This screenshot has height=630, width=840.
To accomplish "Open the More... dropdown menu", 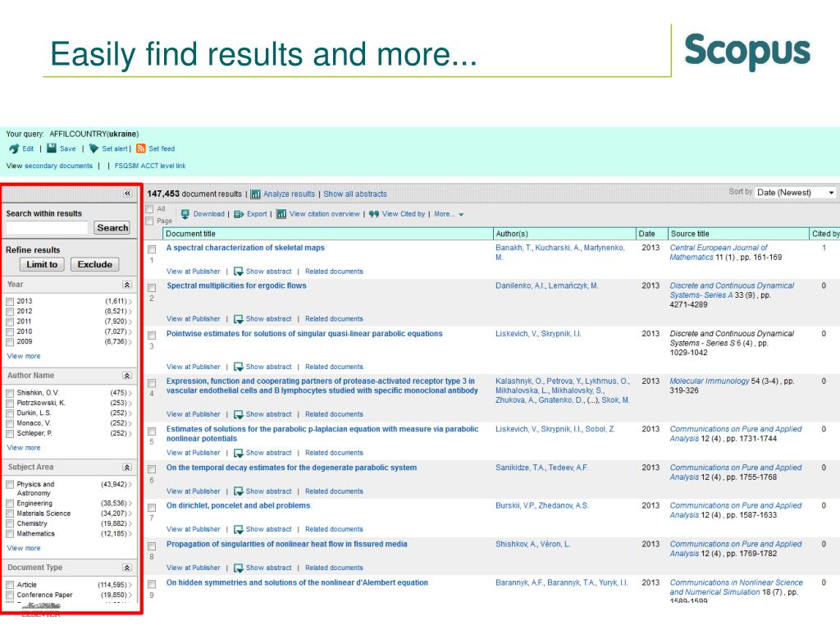I will (x=449, y=214).
